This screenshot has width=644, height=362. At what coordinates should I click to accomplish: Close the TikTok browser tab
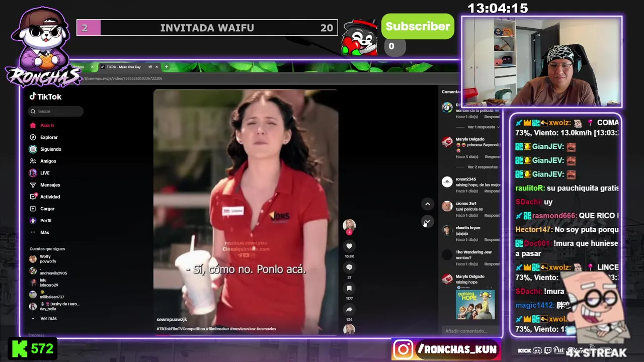(x=156, y=67)
